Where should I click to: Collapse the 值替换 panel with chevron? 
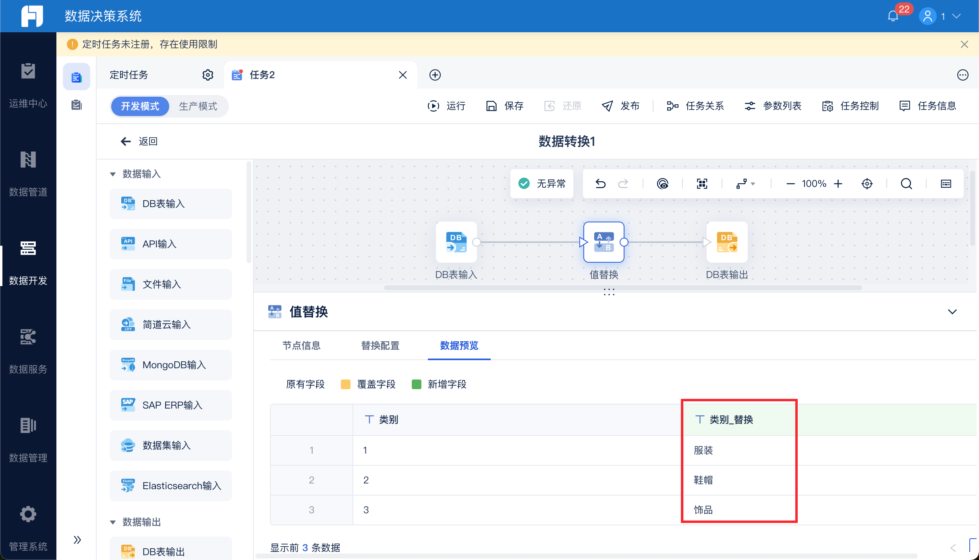click(952, 311)
